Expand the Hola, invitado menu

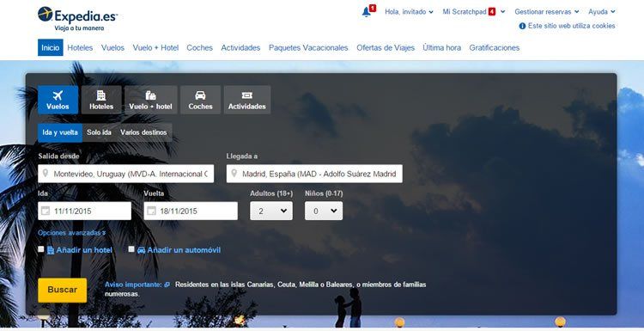[x=409, y=12]
